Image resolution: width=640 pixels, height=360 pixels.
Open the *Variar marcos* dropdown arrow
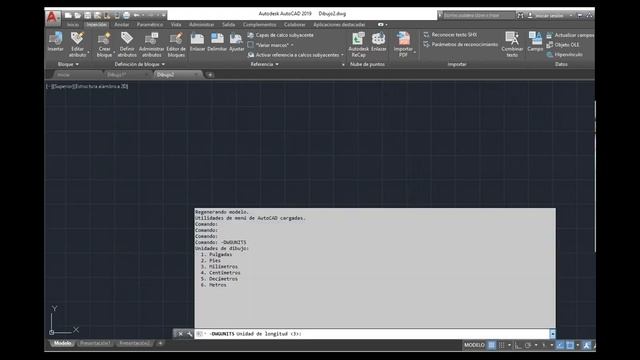(292, 45)
